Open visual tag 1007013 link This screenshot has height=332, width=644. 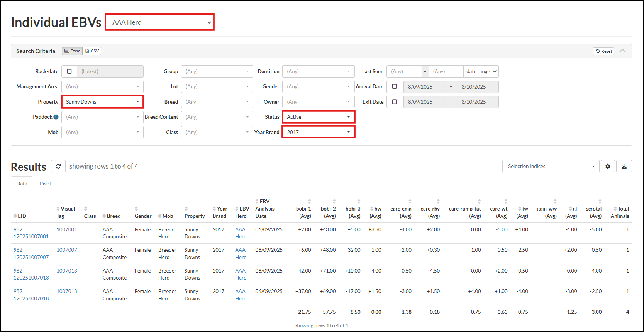(x=67, y=271)
